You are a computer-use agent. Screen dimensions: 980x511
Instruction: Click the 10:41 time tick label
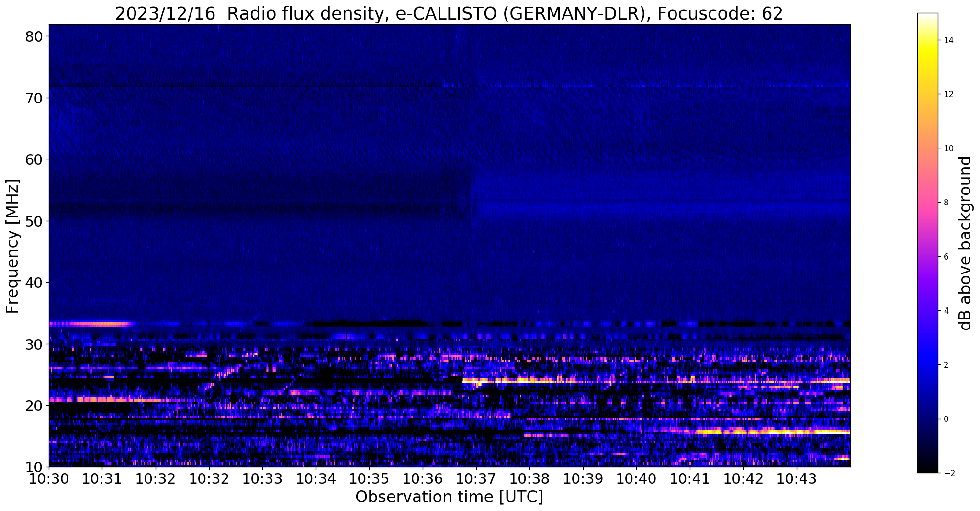(x=689, y=479)
